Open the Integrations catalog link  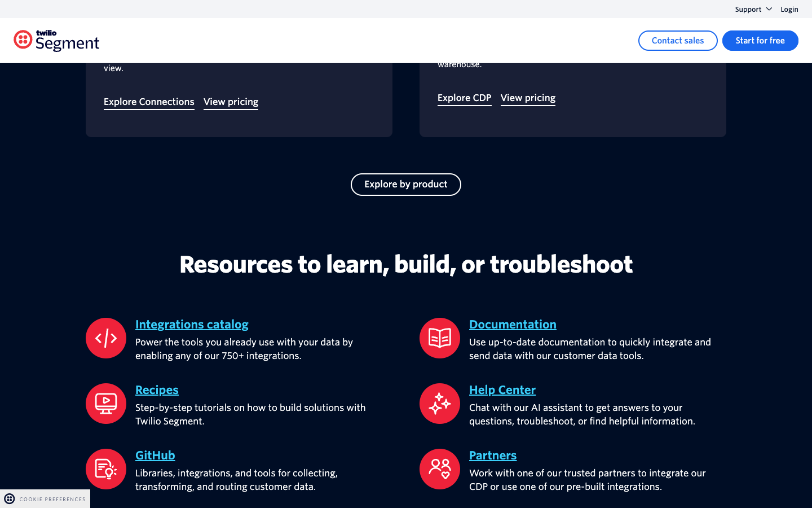(192, 325)
